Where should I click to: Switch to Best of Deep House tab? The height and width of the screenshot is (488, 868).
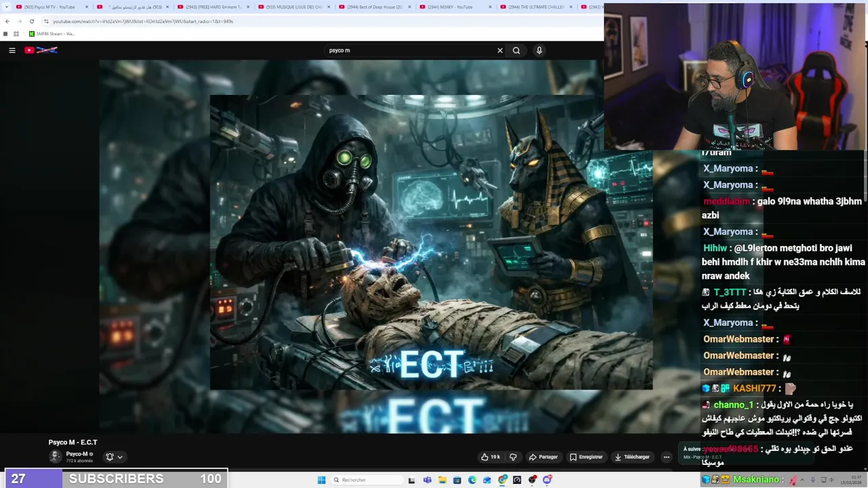[374, 7]
